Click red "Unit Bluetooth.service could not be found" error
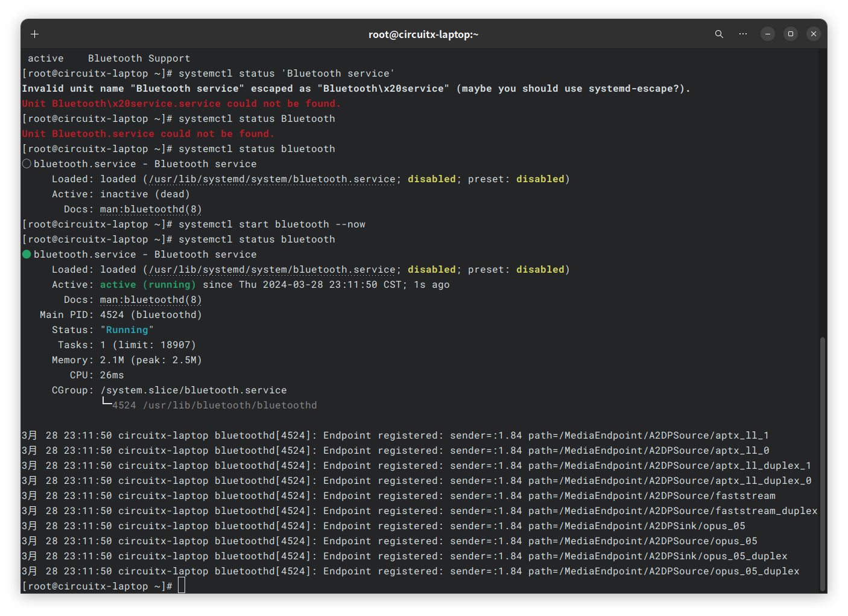This screenshot has height=616, width=848. pyautogui.click(x=148, y=134)
